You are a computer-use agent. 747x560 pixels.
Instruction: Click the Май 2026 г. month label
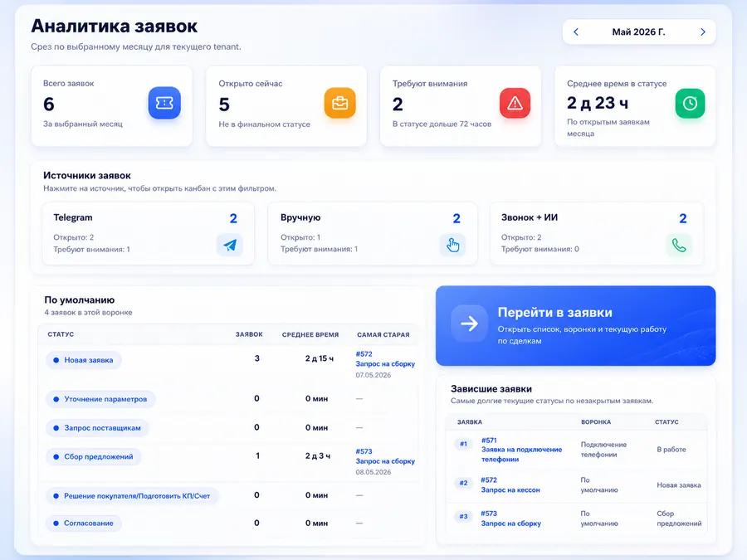(638, 32)
